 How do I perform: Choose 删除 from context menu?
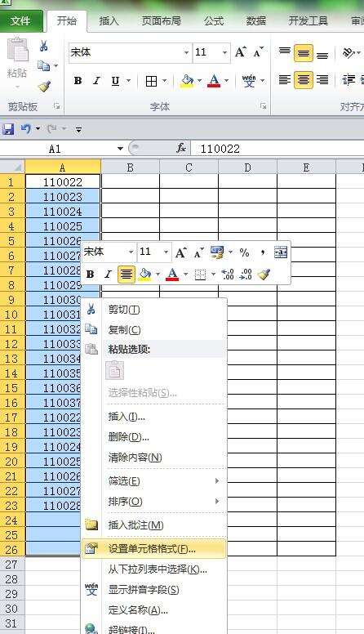[x=154, y=436]
